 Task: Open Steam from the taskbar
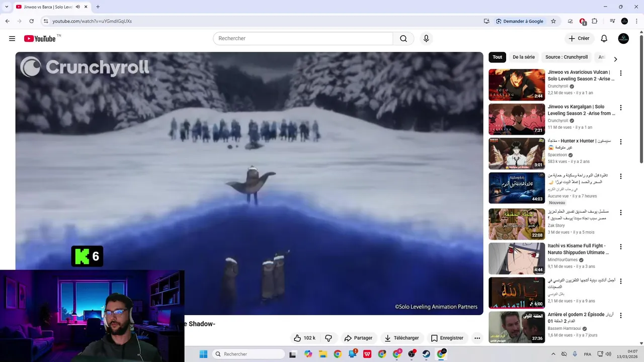(426, 354)
